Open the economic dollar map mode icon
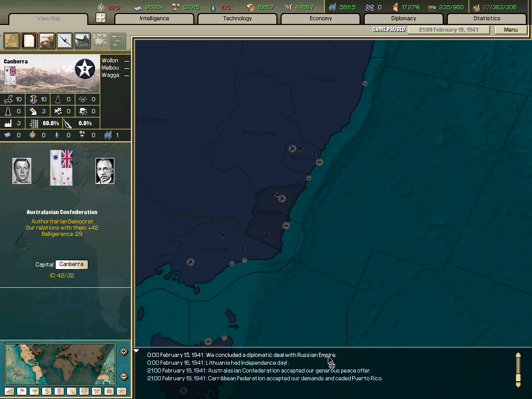Screen dimensions: 532x399 coord(46,391)
